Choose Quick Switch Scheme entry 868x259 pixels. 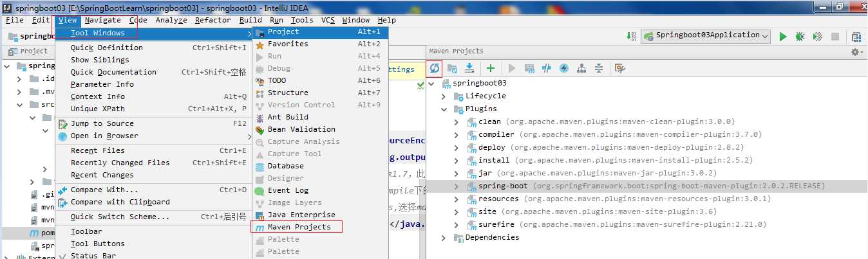click(x=152, y=217)
